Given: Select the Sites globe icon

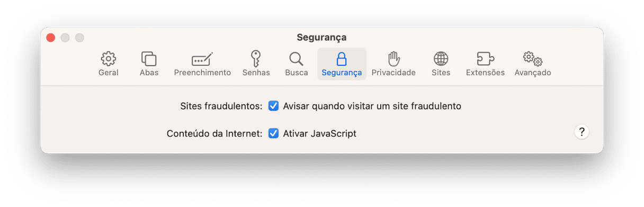Looking at the screenshot, I should point(441,58).
